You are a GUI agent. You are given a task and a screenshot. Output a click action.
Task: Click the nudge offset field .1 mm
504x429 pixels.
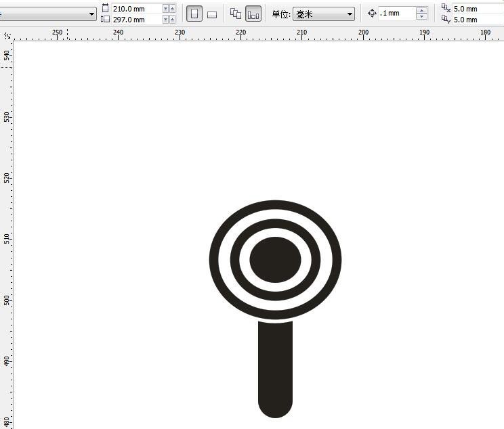click(397, 14)
